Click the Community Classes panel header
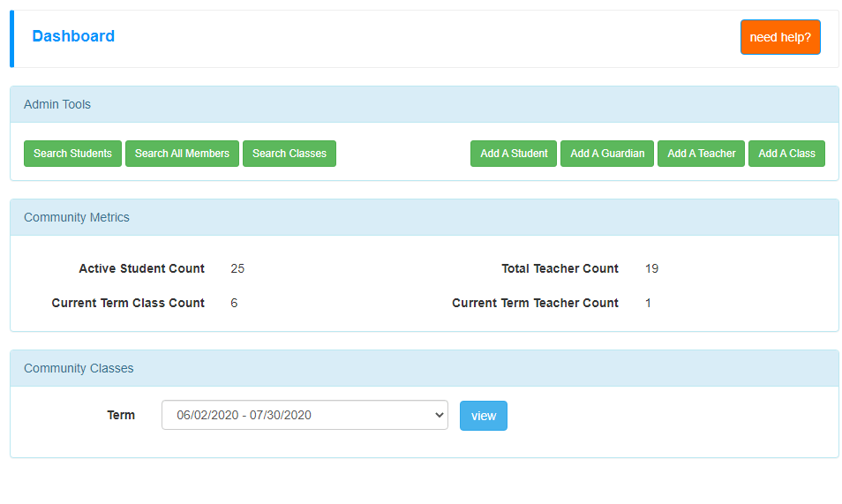842x504 pixels. coord(425,368)
